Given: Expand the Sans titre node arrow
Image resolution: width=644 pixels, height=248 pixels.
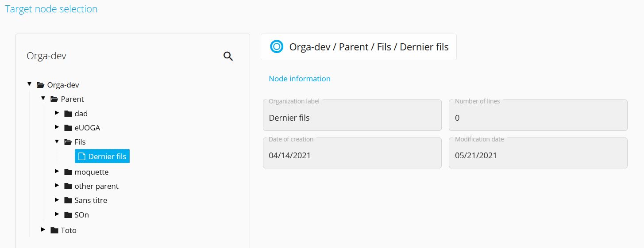Looking at the screenshot, I should pos(57,200).
